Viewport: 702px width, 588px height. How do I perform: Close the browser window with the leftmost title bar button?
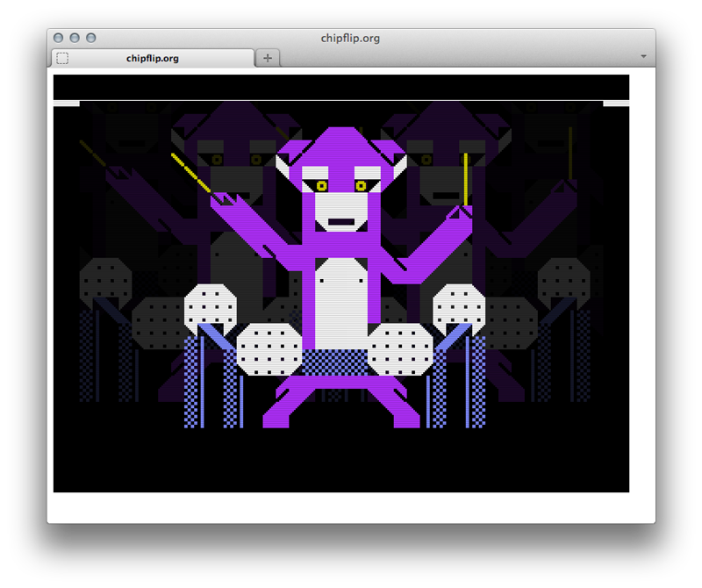coord(59,38)
